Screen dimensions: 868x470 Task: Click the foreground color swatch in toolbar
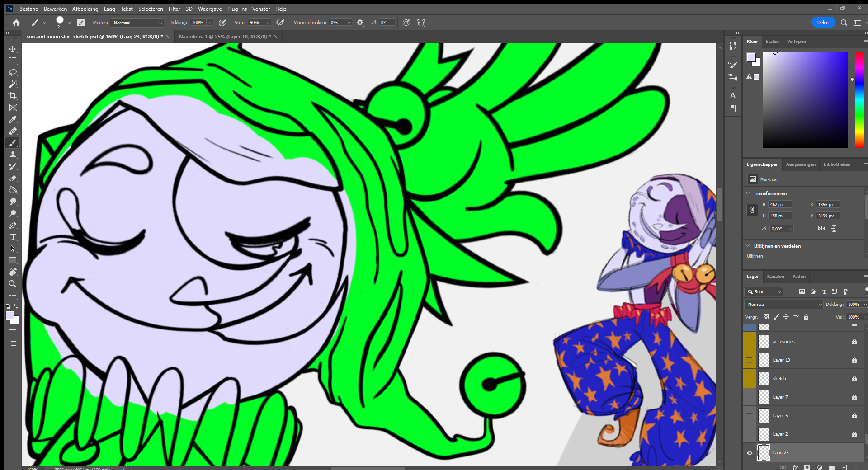[x=9, y=315]
